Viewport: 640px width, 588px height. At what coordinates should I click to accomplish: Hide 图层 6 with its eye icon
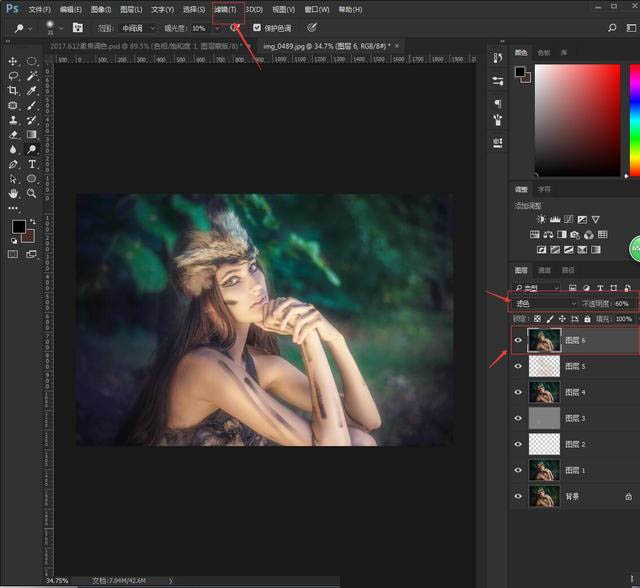pos(518,340)
